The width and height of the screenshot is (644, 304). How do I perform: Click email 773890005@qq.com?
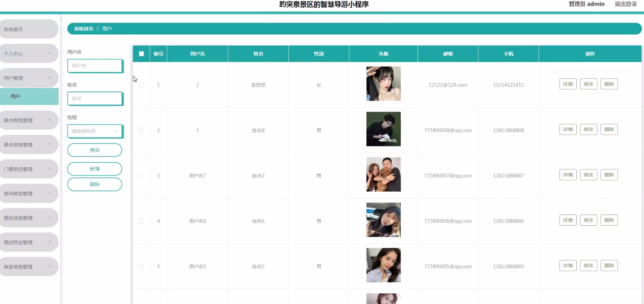point(448,266)
